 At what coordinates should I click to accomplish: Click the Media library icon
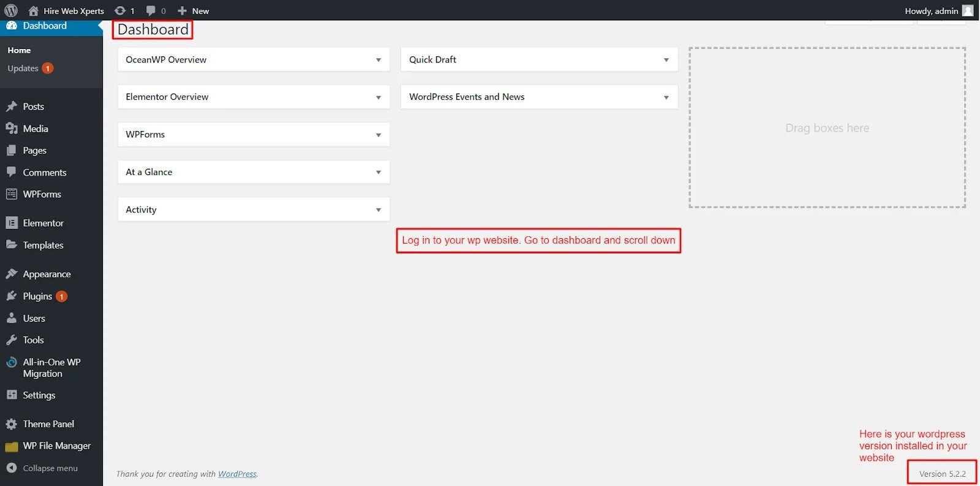click(x=11, y=129)
